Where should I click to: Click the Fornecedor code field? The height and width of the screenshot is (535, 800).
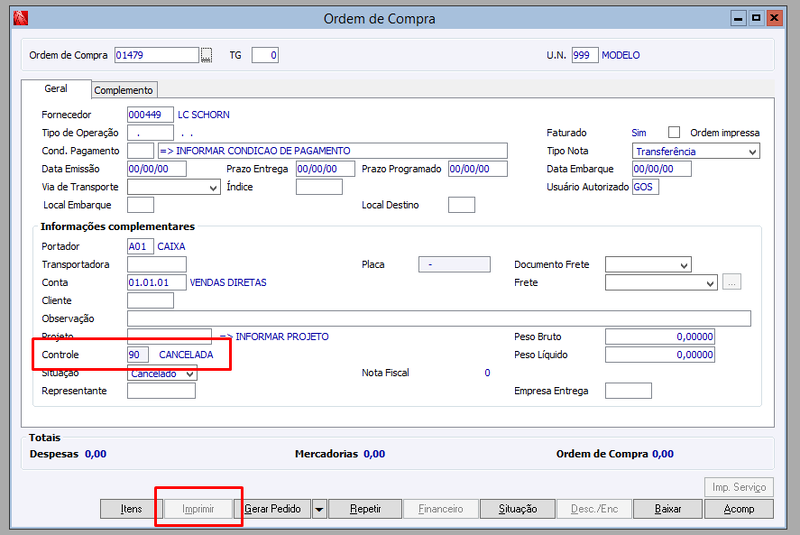tap(150, 115)
